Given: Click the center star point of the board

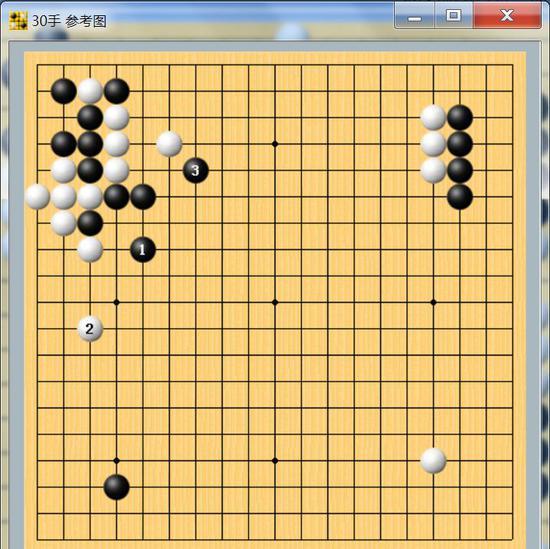Looking at the screenshot, I should 275,302.
